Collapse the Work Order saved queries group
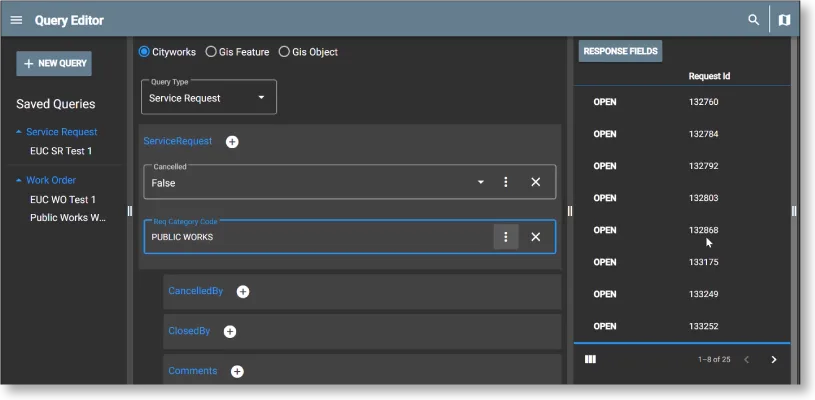The image size is (815, 400). tap(19, 180)
